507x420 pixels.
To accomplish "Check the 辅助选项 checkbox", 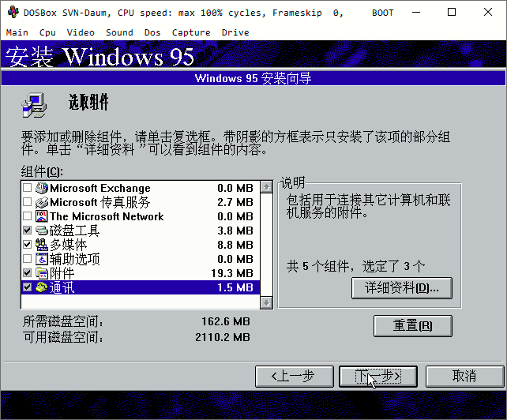I will point(27,259).
